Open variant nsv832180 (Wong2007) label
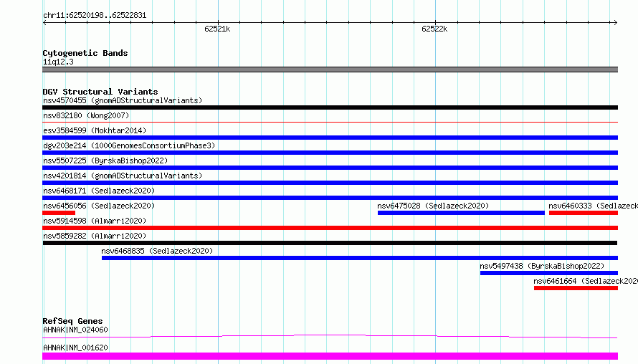This screenshot has height=364, width=638. (x=86, y=115)
